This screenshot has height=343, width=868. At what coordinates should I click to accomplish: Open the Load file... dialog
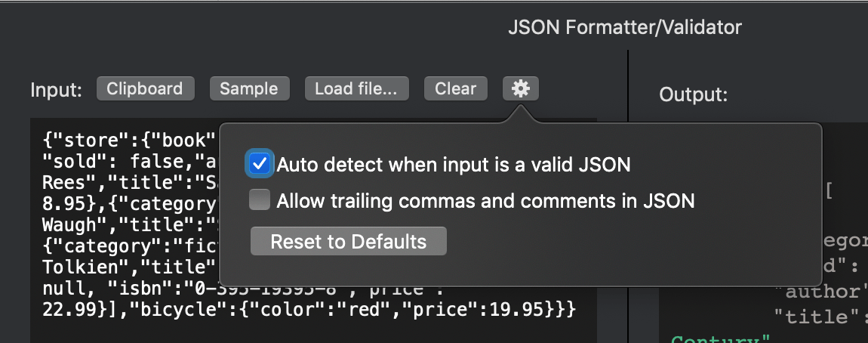click(356, 88)
